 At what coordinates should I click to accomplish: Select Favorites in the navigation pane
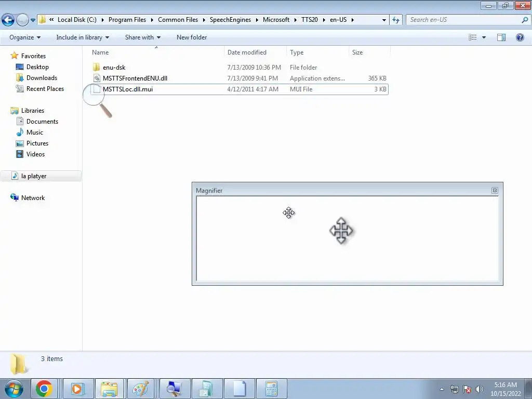[x=33, y=56]
